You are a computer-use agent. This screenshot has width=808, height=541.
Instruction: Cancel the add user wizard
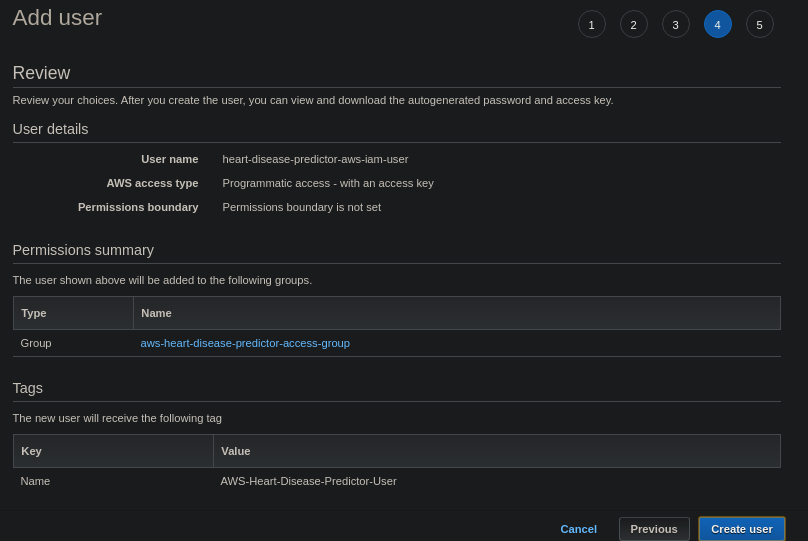click(x=578, y=529)
